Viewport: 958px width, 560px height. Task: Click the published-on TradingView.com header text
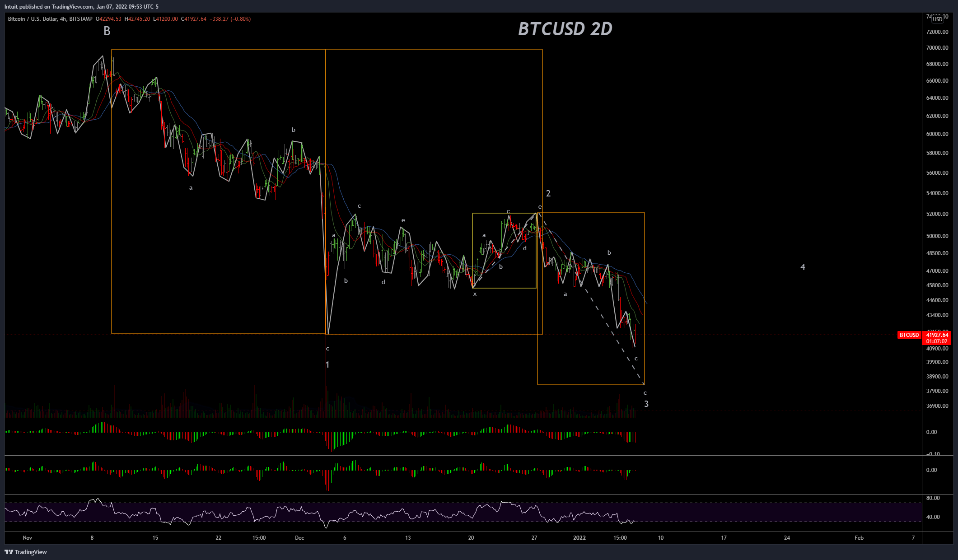click(81, 7)
